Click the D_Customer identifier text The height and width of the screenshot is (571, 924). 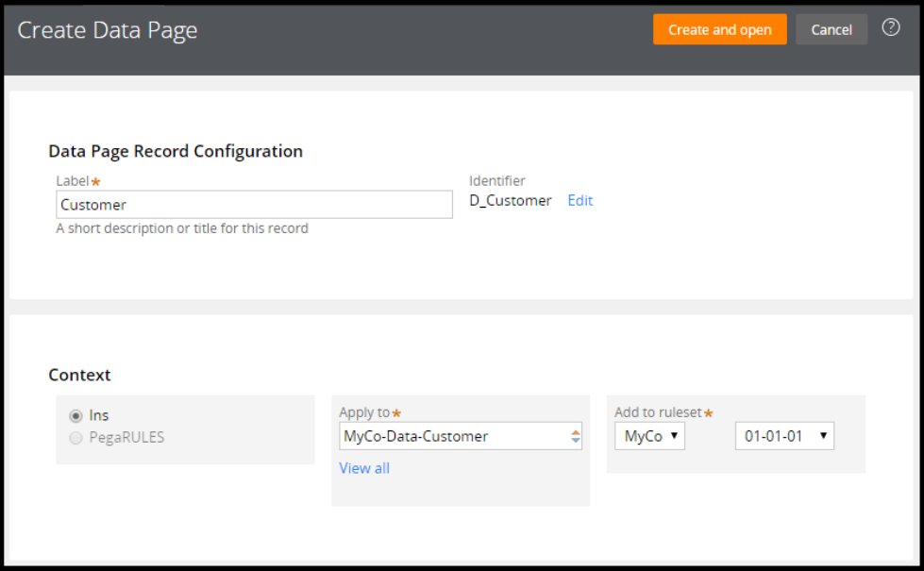coord(511,200)
